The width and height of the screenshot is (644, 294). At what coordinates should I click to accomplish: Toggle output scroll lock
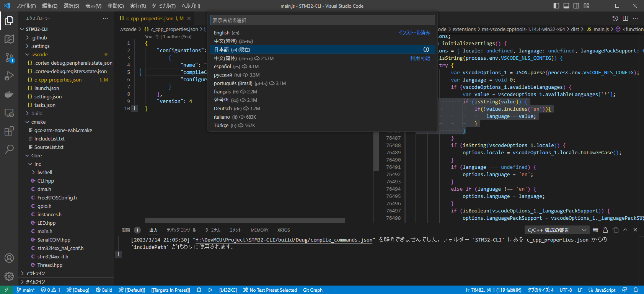pyautogui.click(x=605, y=230)
